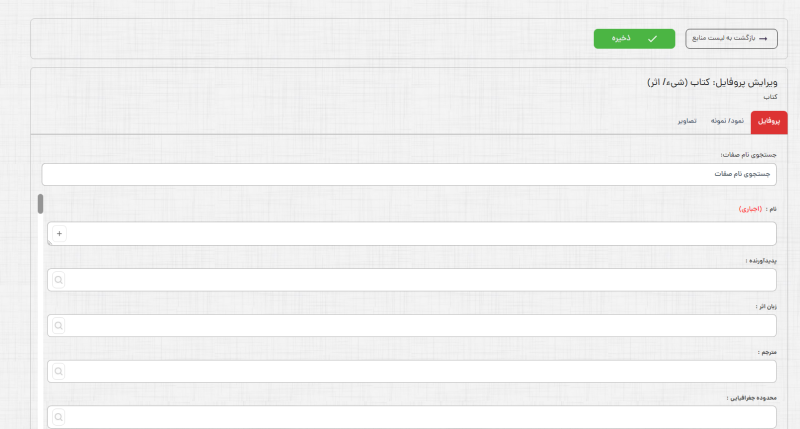Click inside the مترجم input field

tap(420, 372)
